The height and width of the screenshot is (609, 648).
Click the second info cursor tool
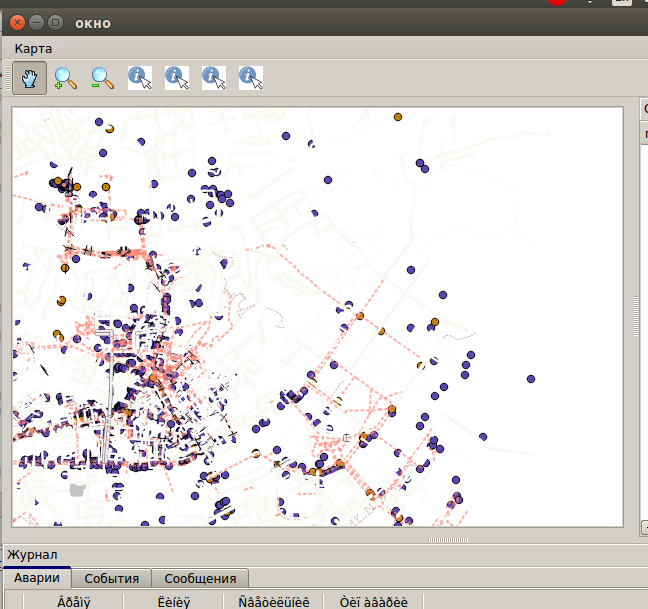177,78
